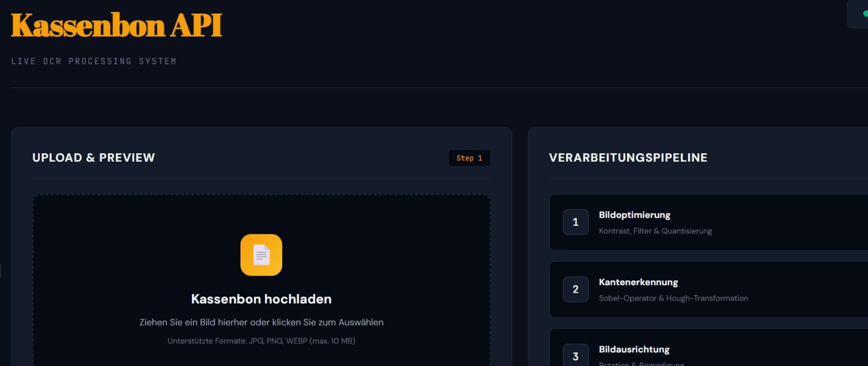Click the 'Unterstützte Formate' hint text
The width and height of the screenshot is (868, 366).
tap(261, 341)
